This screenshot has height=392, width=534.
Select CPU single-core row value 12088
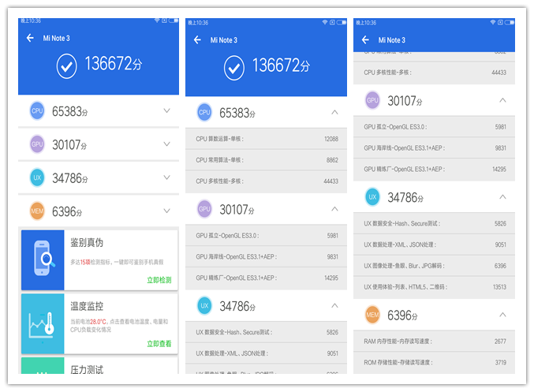pos(266,139)
